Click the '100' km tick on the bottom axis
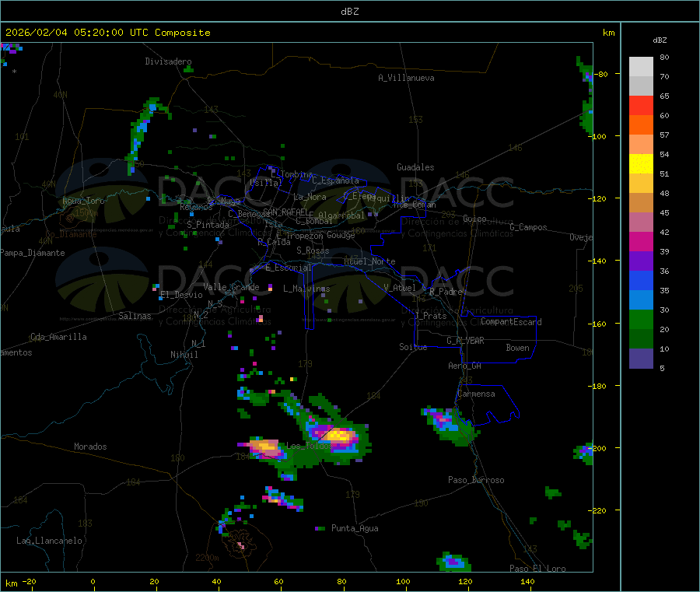The image size is (700, 592). pyautogui.click(x=403, y=581)
